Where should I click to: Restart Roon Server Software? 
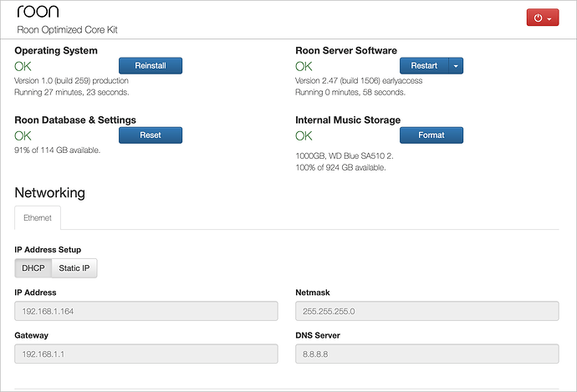[x=424, y=65]
